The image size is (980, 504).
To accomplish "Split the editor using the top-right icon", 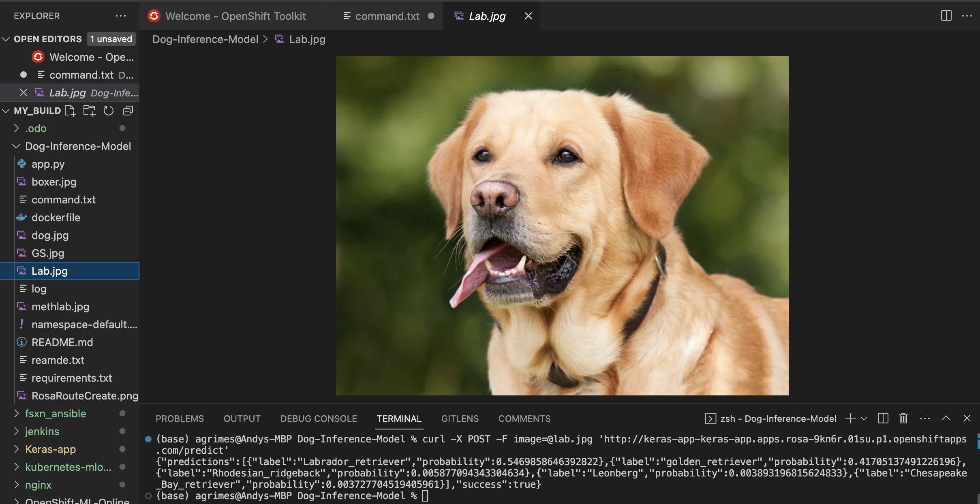I will (946, 16).
